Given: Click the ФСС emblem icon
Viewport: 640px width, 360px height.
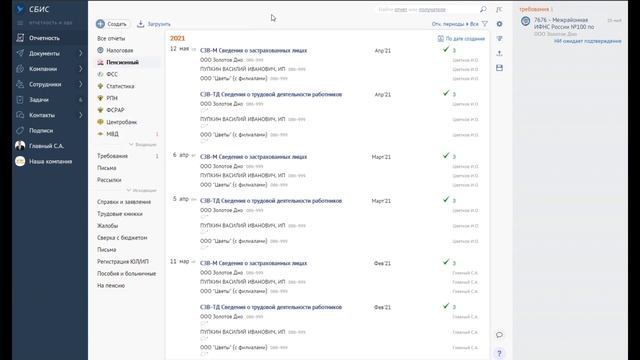Looking at the screenshot, I should tap(100, 74).
